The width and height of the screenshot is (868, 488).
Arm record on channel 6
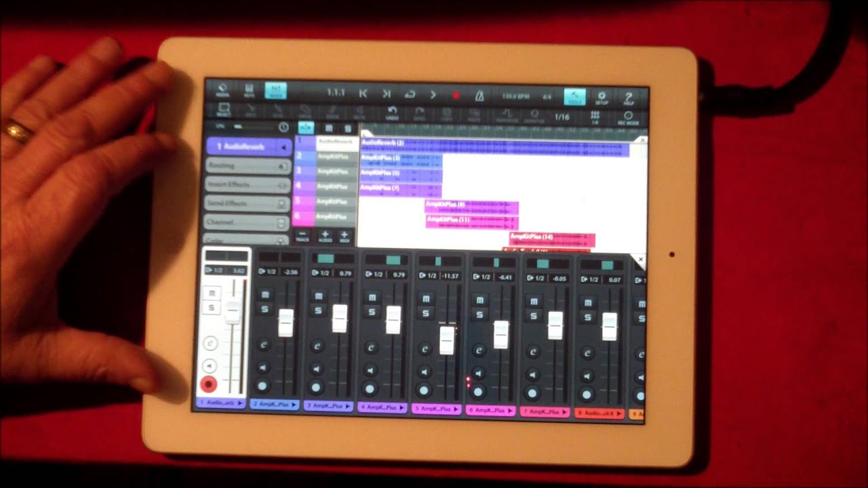478,392
